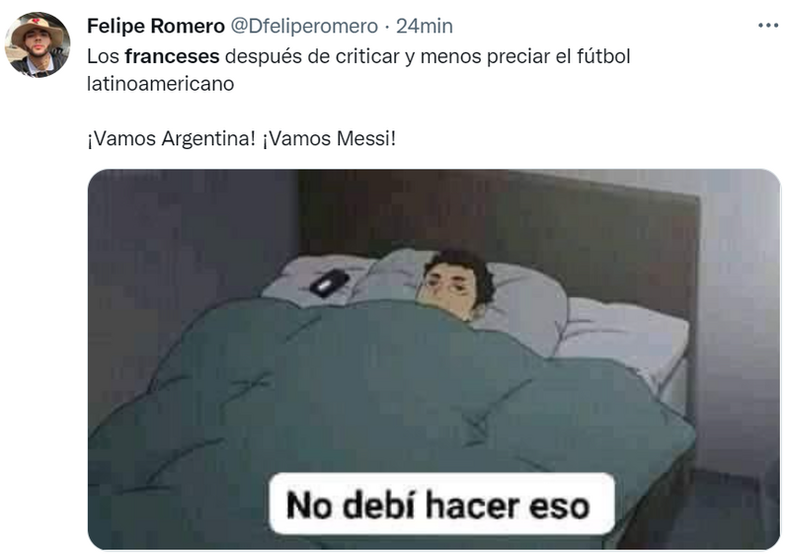Click Felipe Romero's profile avatar
The width and height of the screenshot is (790, 558).
pos(38,44)
